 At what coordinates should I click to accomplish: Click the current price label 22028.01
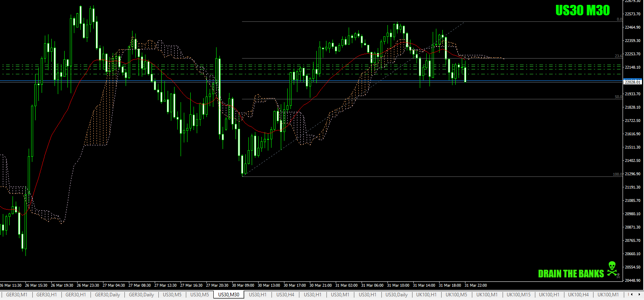tap(633, 82)
